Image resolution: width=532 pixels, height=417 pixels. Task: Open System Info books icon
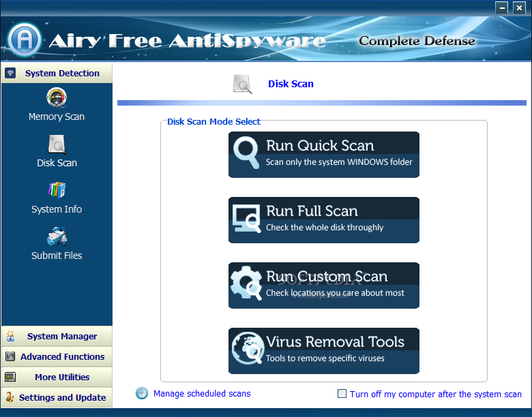coord(57,190)
